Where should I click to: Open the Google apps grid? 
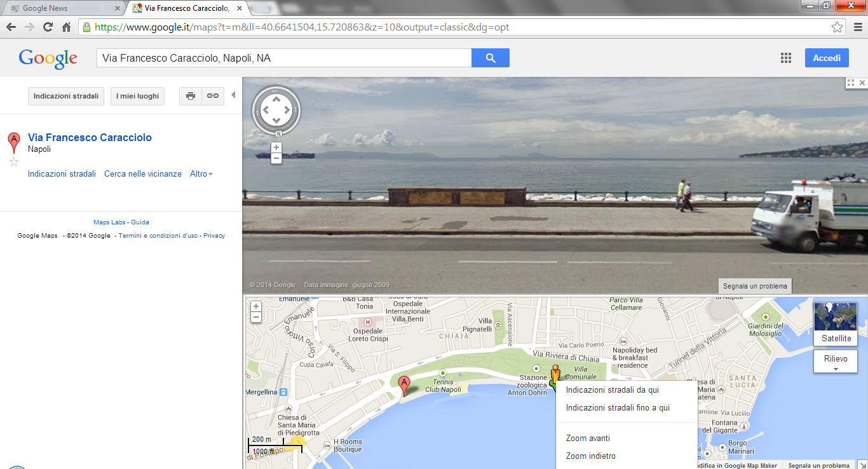coord(786,58)
